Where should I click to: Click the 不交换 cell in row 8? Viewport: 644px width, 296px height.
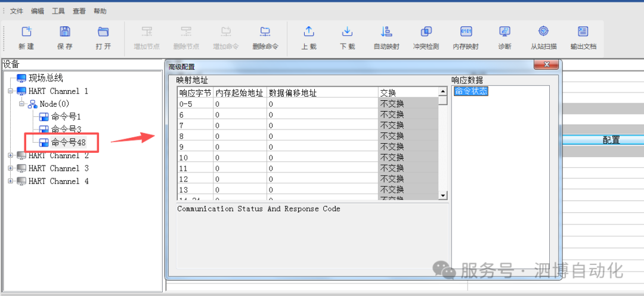coord(408,135)
